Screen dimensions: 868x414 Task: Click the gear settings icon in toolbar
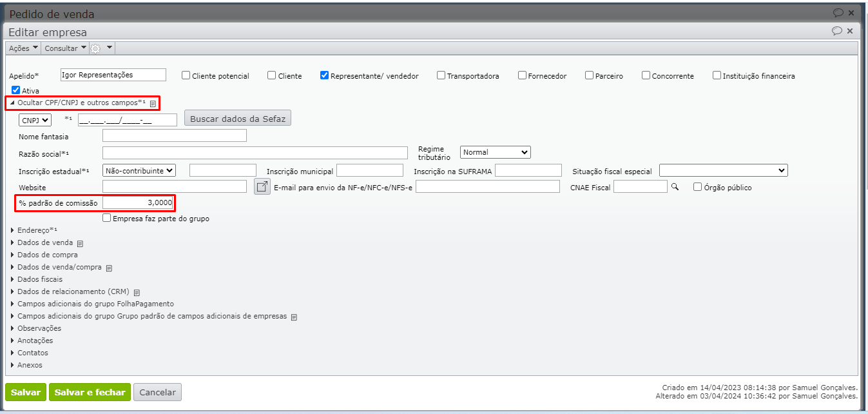(x=96, y=48)
